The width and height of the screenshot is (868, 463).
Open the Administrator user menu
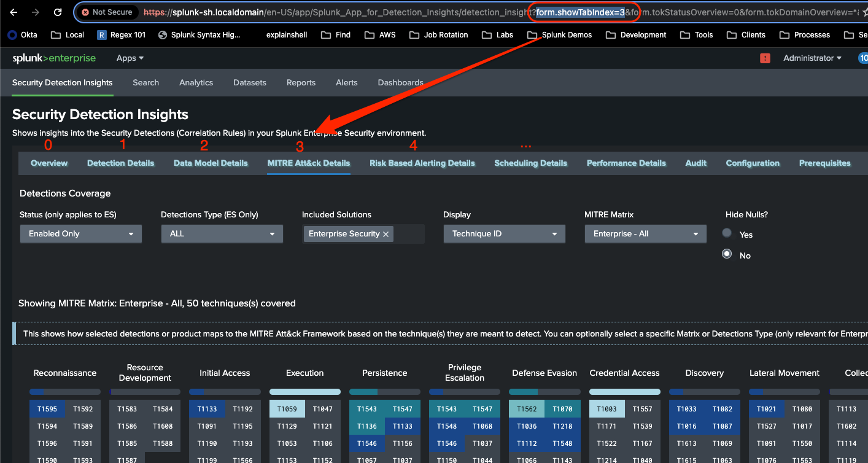pos(813,58)
